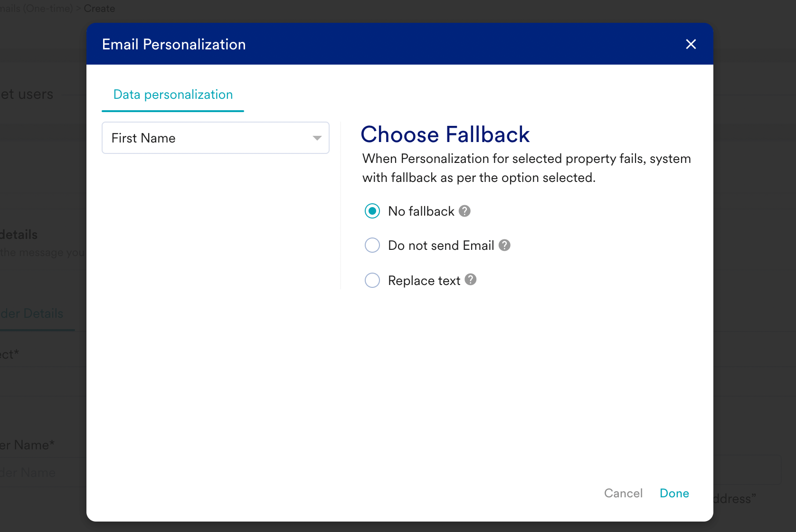
Task: Click the dimmed Sender Details tab in background
Action: pos(32,313)
